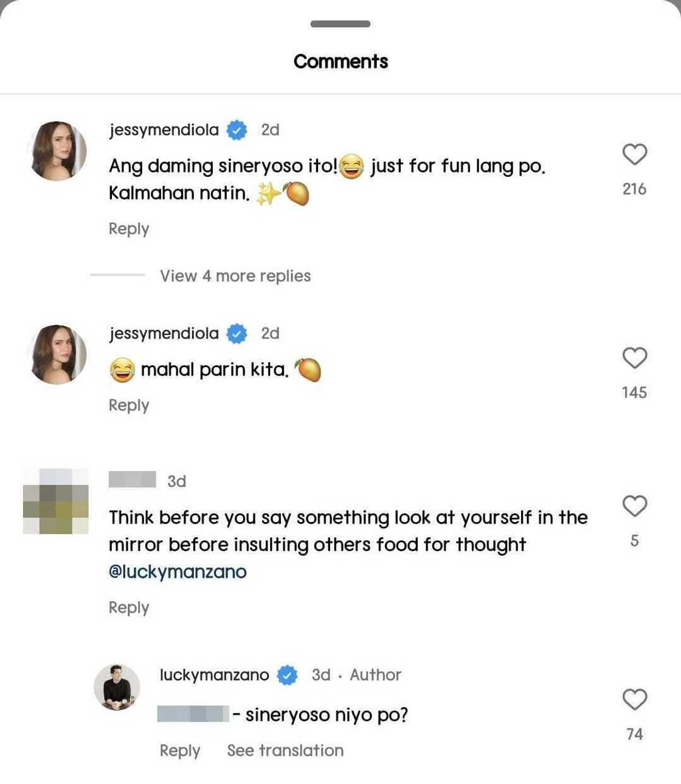Tap jessymendiola username on 'mahal parin kita' comment

point(164,334)
